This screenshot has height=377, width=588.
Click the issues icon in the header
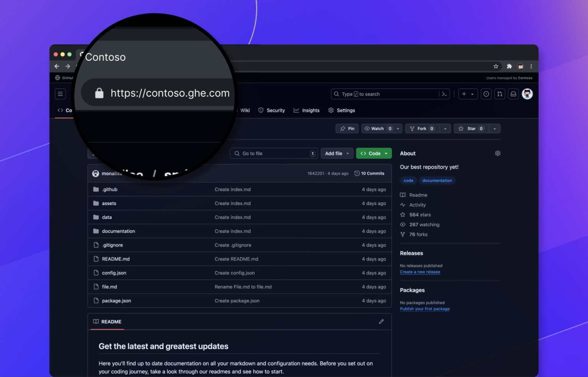point(486,94)
